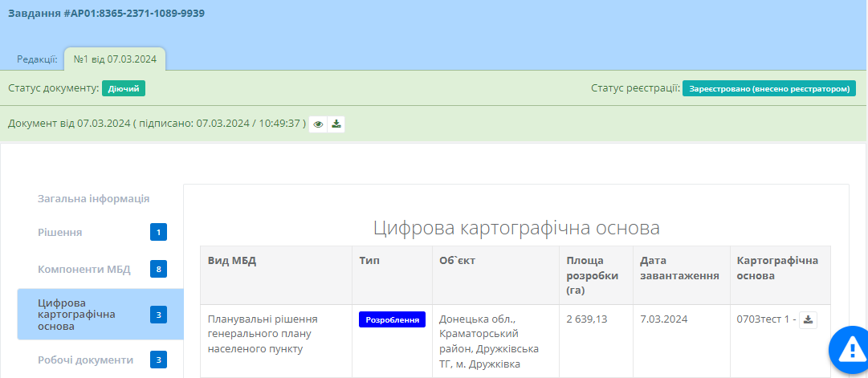
Task: Open the Загальна інформація section
Action: tap(93, 199)
